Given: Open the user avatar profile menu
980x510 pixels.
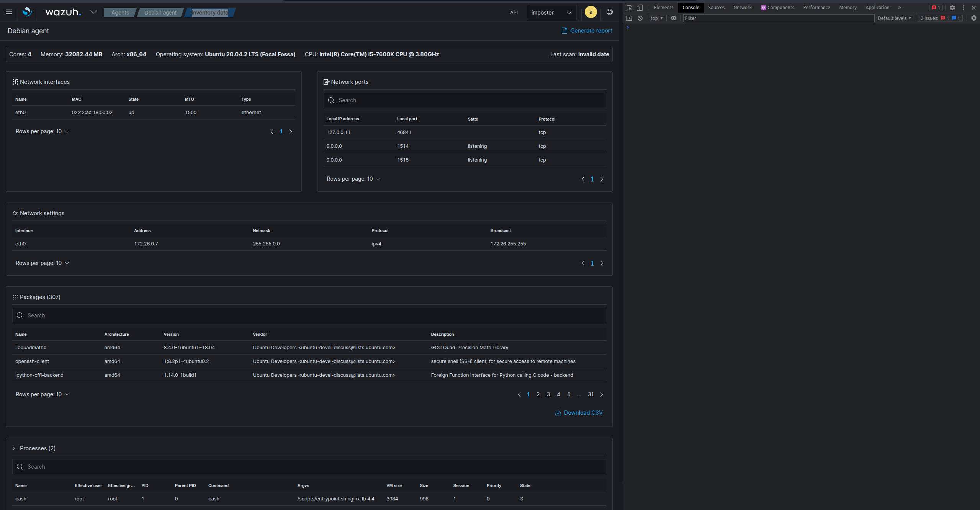Looking at the screenshot, I should 590,12.
